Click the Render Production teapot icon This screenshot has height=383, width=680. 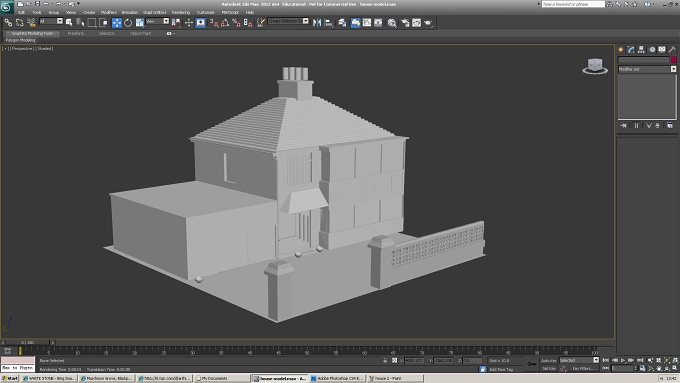(x=428, y=23)
